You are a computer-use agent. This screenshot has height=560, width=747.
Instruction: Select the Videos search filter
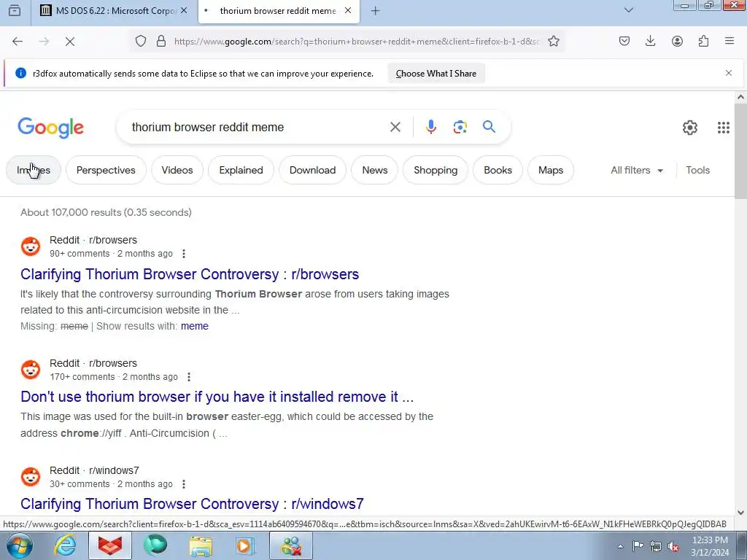pyautogui.click(x=177, y=170)
